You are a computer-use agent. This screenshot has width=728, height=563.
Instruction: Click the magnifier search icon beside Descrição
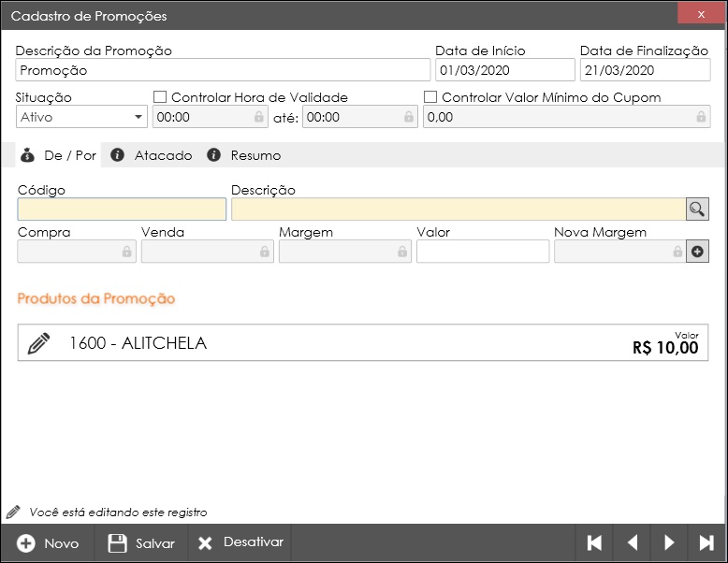[697, 209]
